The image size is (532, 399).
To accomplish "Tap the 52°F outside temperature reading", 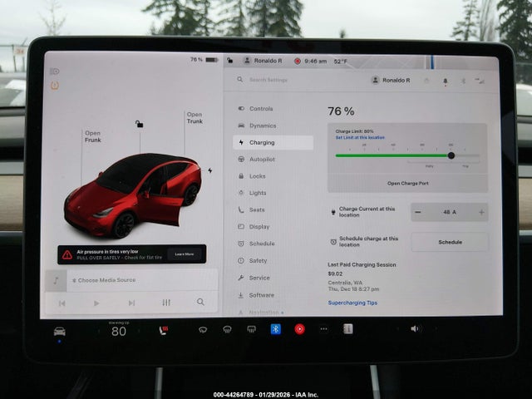I will [340, 62].
